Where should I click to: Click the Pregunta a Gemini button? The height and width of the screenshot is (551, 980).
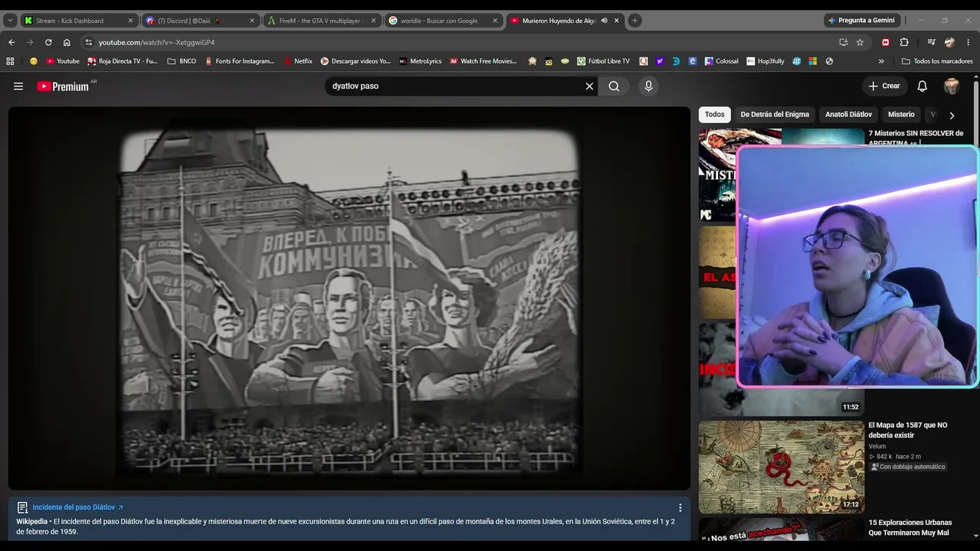click(861, 21)
